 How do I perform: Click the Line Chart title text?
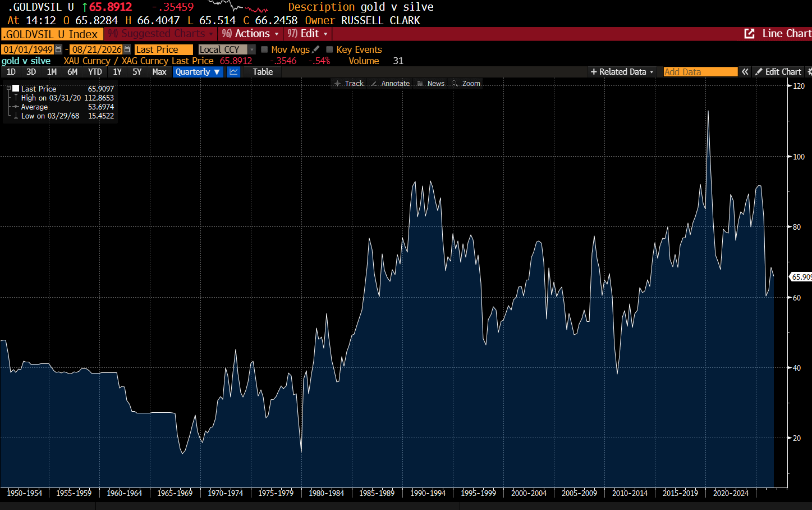(787, 34)
